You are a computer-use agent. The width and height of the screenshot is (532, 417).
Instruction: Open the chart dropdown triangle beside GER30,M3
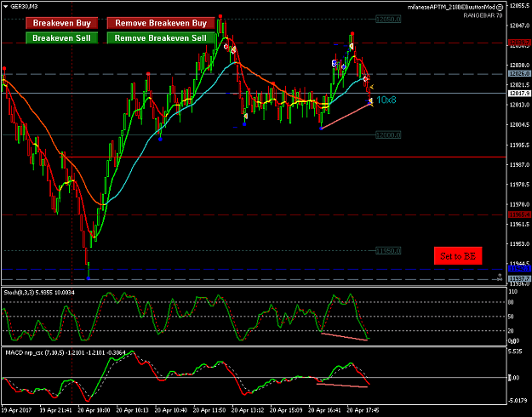pyautogui.click(x=5, y=7)
